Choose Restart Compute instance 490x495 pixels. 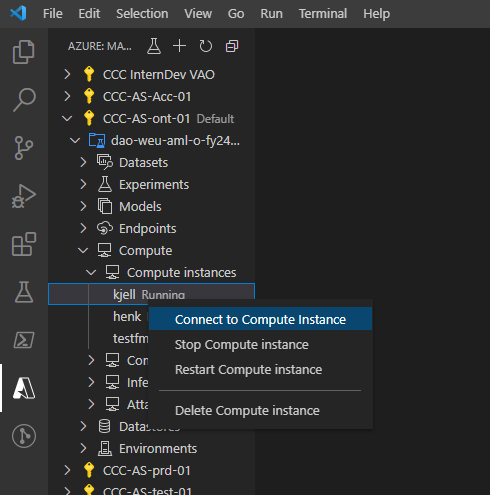[260, 369]
